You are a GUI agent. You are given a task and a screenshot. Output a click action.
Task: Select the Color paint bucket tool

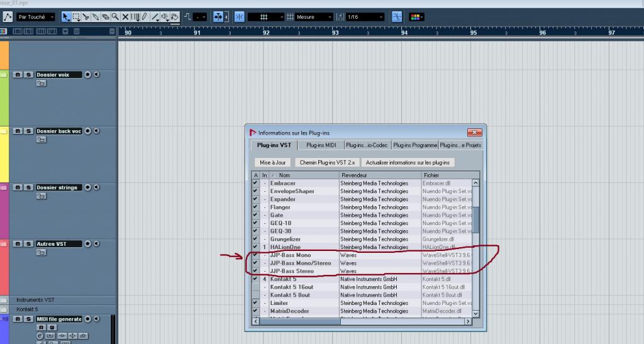[175, 17]
